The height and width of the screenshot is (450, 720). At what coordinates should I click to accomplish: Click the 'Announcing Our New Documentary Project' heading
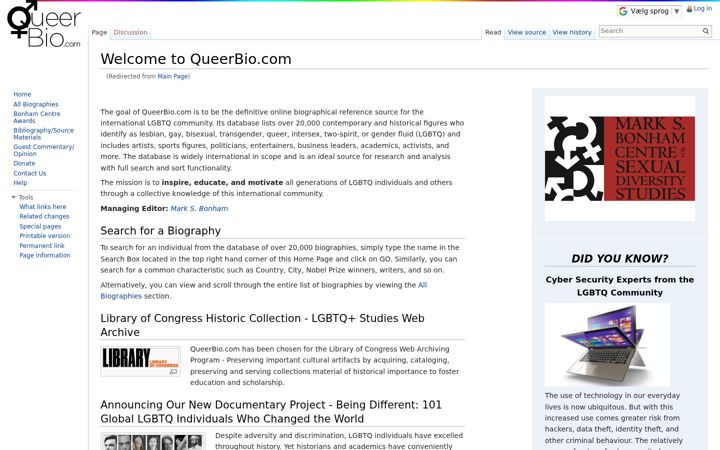click(x=271, y=412)
